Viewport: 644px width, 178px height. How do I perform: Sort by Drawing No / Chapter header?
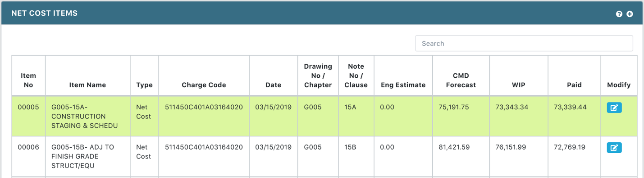click(x=318, y=75)
